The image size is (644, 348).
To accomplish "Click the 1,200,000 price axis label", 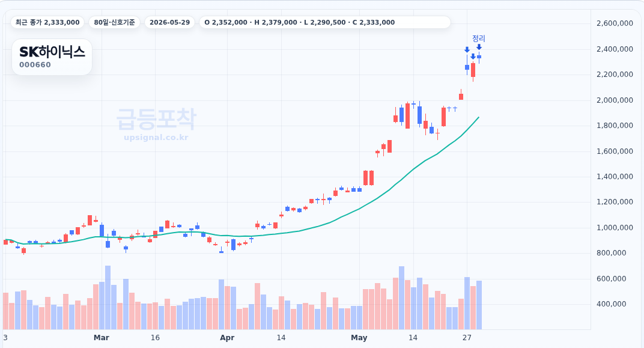I will 615,202.
